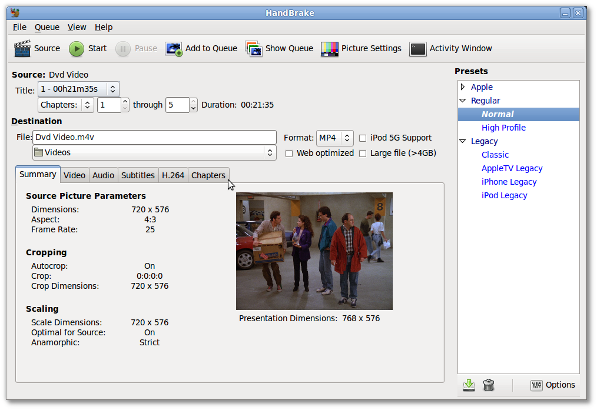Click the Options button icon
Screen dimensions: 597x410
click(536, 385)
